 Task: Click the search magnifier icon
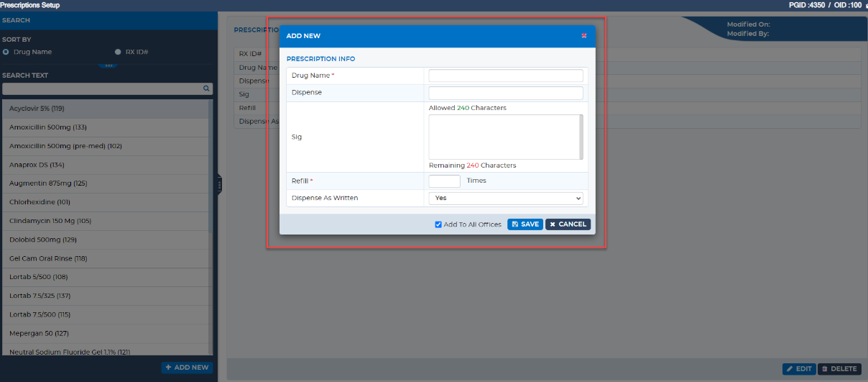click(206, 88)
